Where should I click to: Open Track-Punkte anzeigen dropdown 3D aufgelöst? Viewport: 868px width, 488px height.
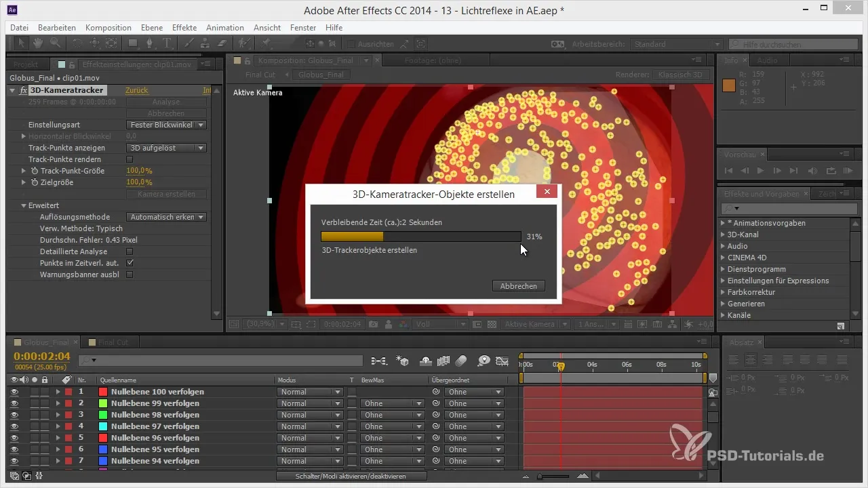[x=167, y=148]
